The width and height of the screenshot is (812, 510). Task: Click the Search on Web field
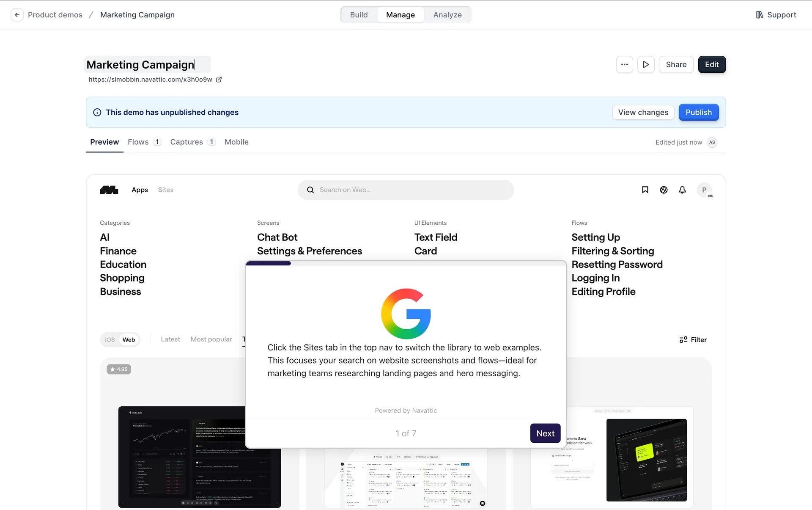pyautogui.click(x=405, y=190)
